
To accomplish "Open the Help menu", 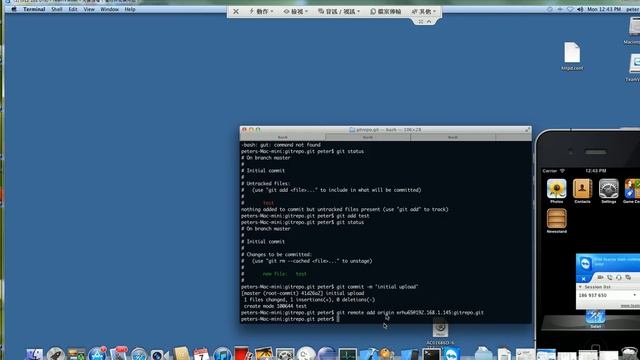I will click(x=130, y=9).
